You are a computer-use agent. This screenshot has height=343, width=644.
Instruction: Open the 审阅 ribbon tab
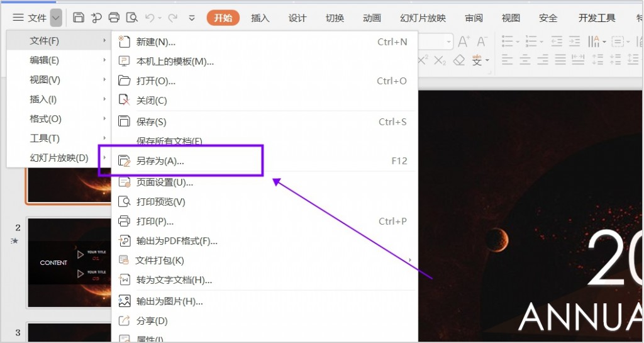pos(474,18)
